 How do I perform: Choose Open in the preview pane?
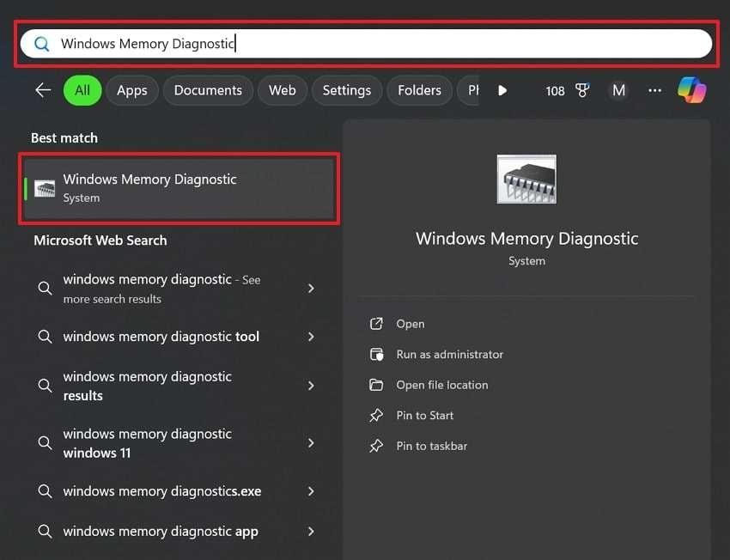[411, 324]
